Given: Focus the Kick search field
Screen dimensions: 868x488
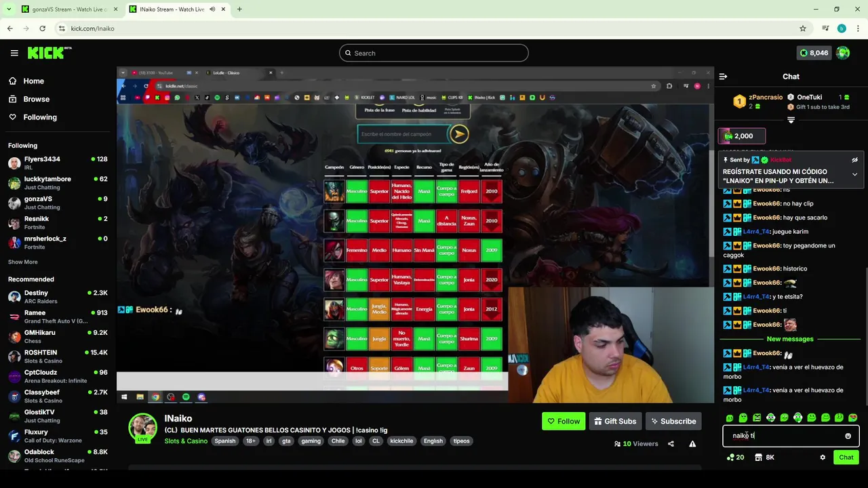Looking at the screenshot, I should coord(434,53).
